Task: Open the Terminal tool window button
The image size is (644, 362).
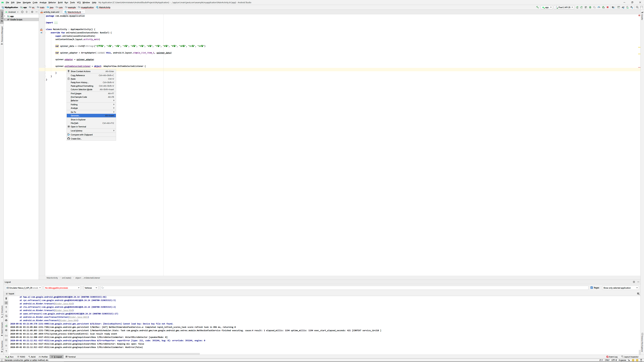Action: [x=70, y=357]
